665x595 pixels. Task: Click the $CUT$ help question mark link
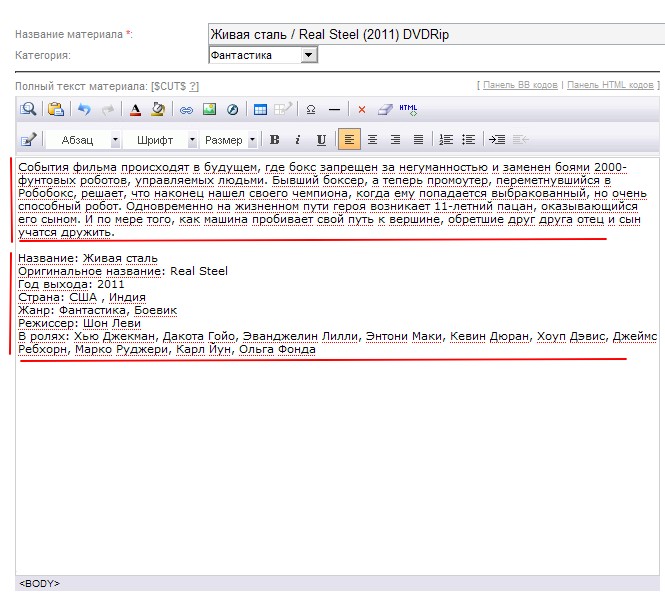[193, 87]
